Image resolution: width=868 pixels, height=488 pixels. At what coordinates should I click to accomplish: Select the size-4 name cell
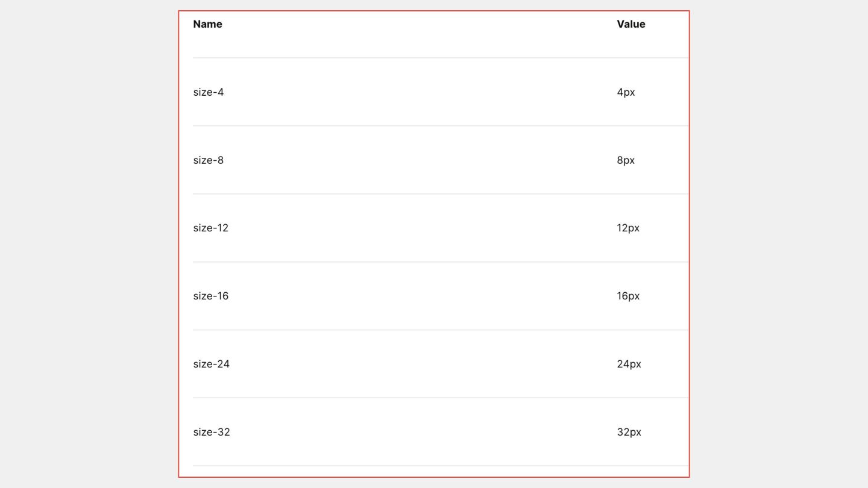pos(209,92)
